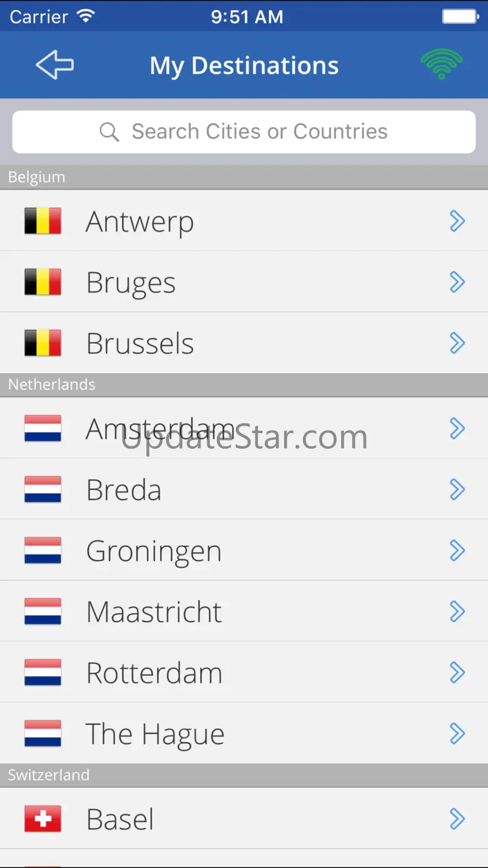
Task: Choose Rotterdam from the list
Action: pyautogui.click(x=244, y=672)
